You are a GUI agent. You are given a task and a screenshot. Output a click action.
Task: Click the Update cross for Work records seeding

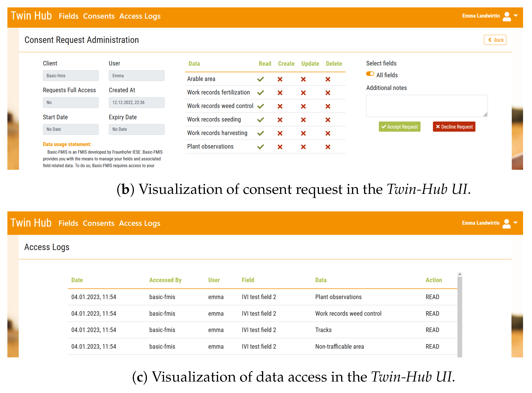303,120
